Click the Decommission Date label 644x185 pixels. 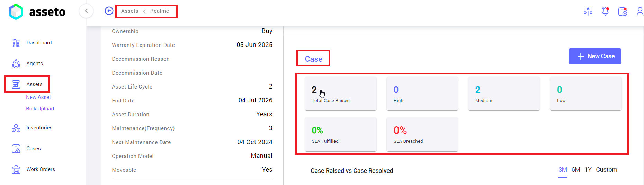point(137,73)
